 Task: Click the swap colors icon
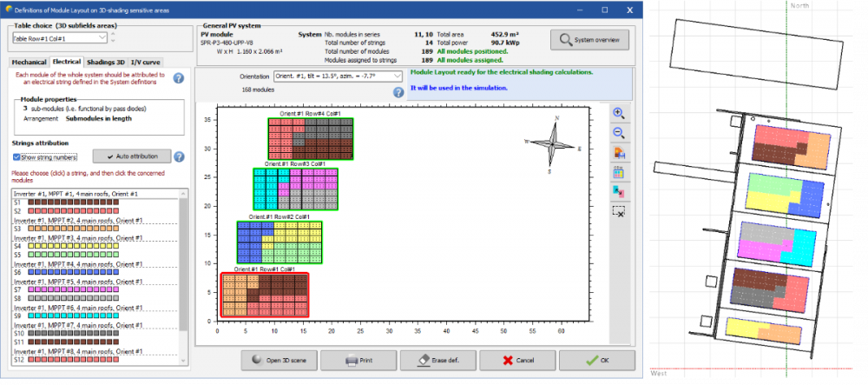tap(618, 190)
